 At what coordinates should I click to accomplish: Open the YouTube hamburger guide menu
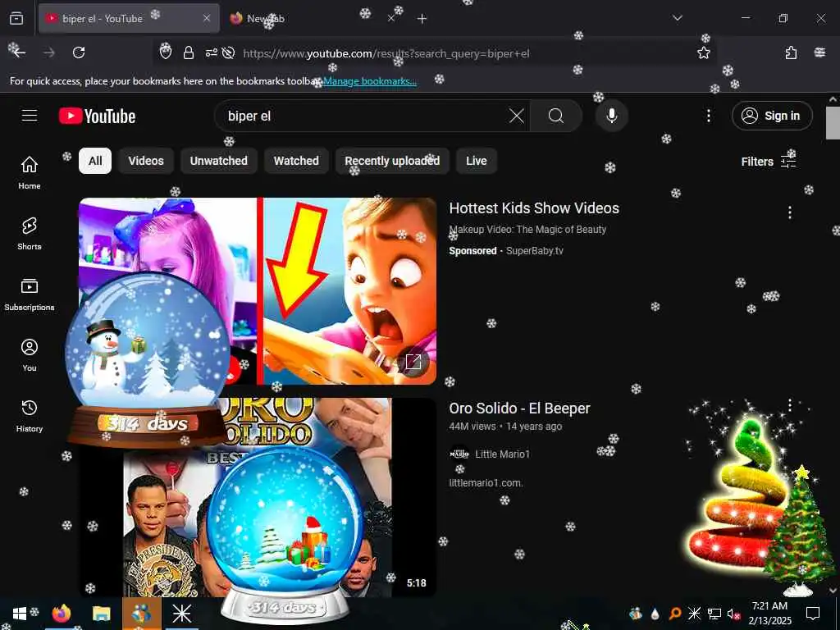(x=30, y=116)
